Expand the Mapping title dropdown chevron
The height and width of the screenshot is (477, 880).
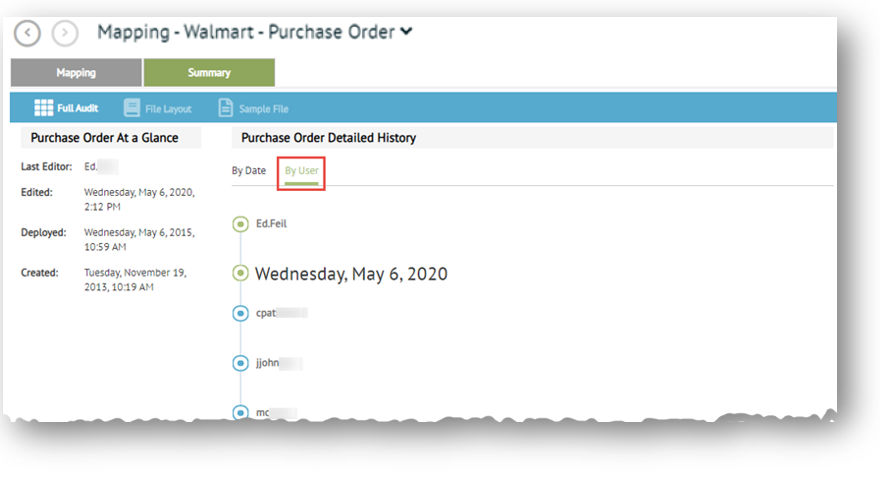406,32
